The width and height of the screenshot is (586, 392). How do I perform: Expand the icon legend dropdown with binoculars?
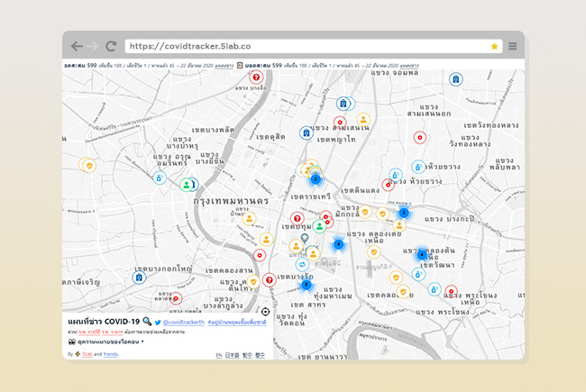tap(106, 343)
